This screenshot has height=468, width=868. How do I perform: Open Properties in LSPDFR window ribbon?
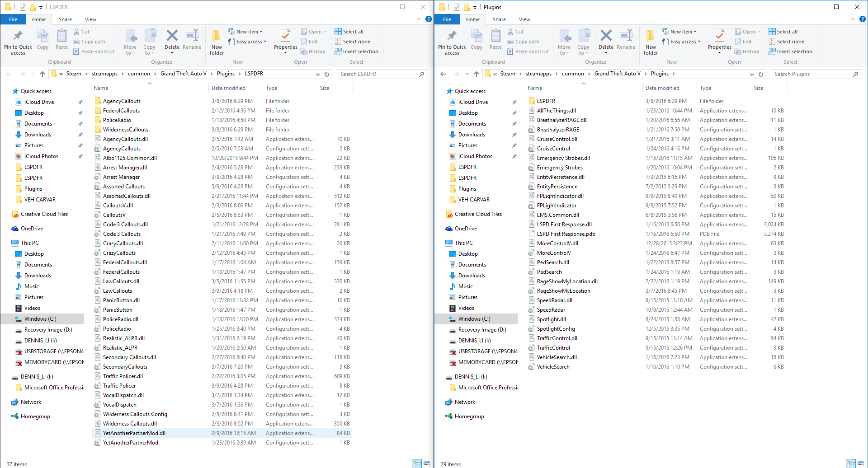click(x=285, y=36)
